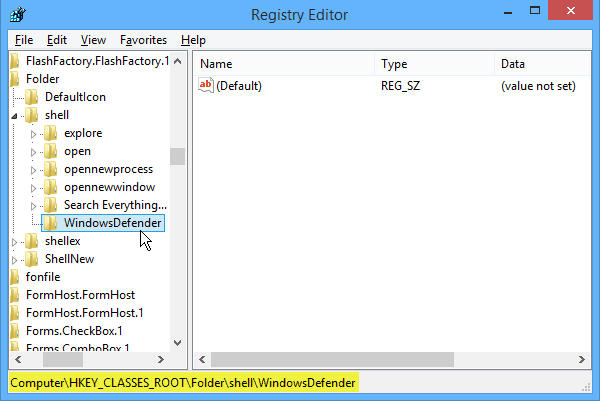The height and width of the screenshot is (401, 600).
Task: Close the Registry Editor window
Action: pyautogui.click(x=571, y=10)
